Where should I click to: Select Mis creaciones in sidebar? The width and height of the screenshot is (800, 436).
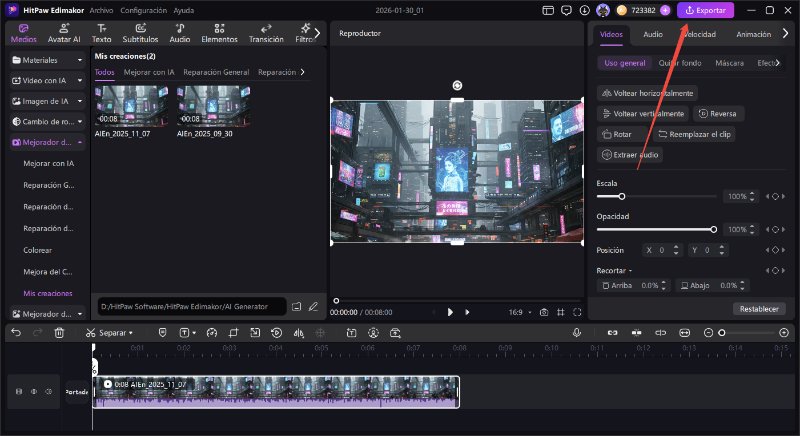point(48,293)
